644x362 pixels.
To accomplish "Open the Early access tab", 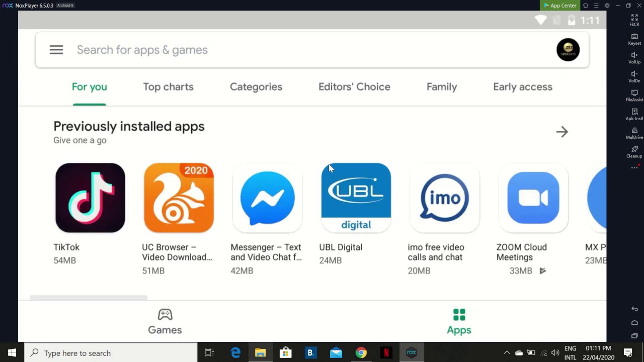I will [x=523, y=86].
